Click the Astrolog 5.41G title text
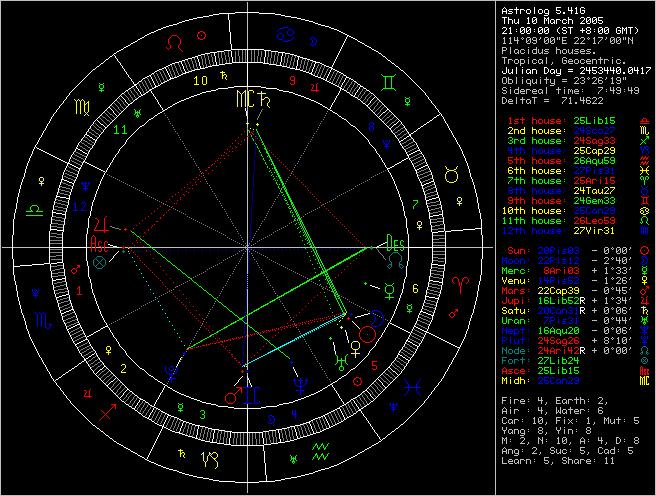The height and width of the screenshot is (496, 656). pyautogui.click(x=540, y=9)
